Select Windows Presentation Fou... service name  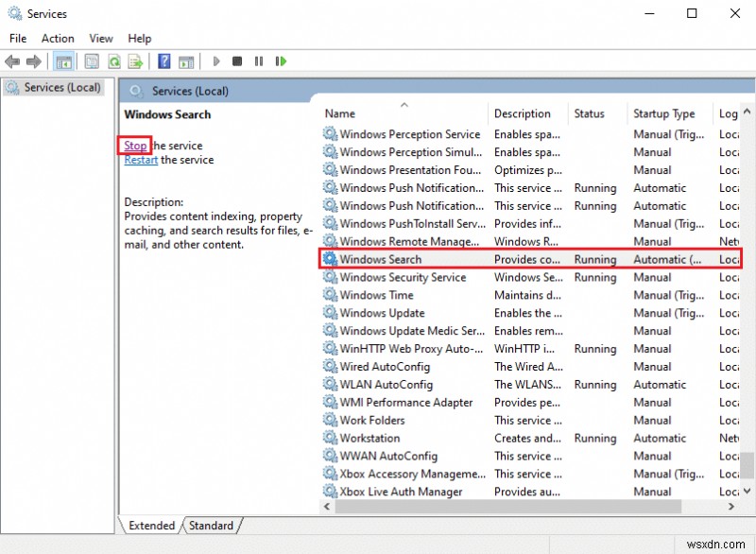pos(410,170)
